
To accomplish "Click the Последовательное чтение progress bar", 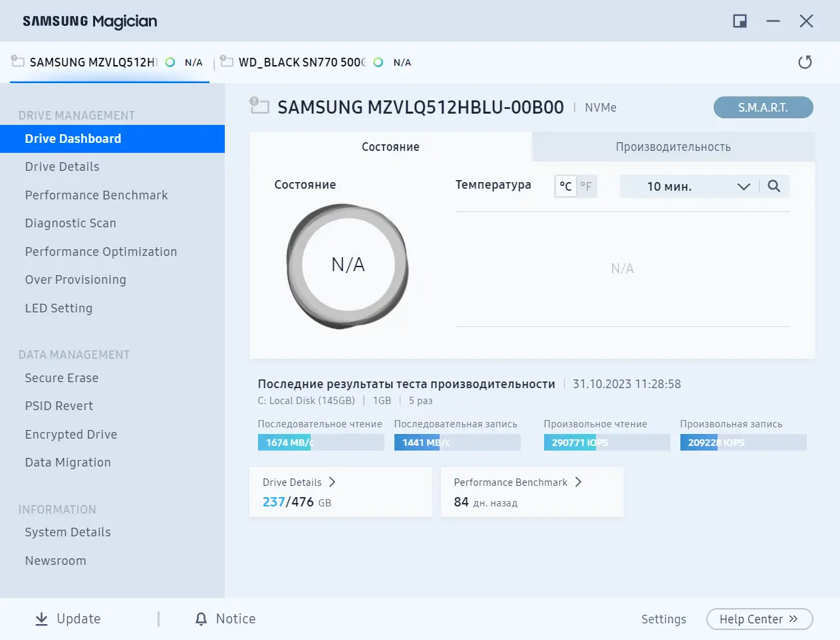I will point(321,442).
